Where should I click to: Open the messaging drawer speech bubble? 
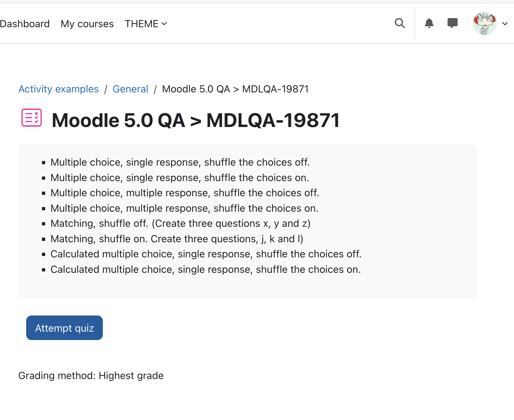453,23
